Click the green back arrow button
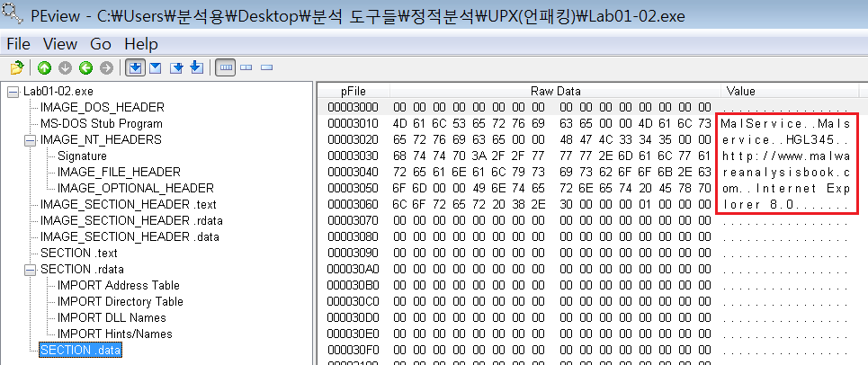868x365 pixels. tap(85, 68)
